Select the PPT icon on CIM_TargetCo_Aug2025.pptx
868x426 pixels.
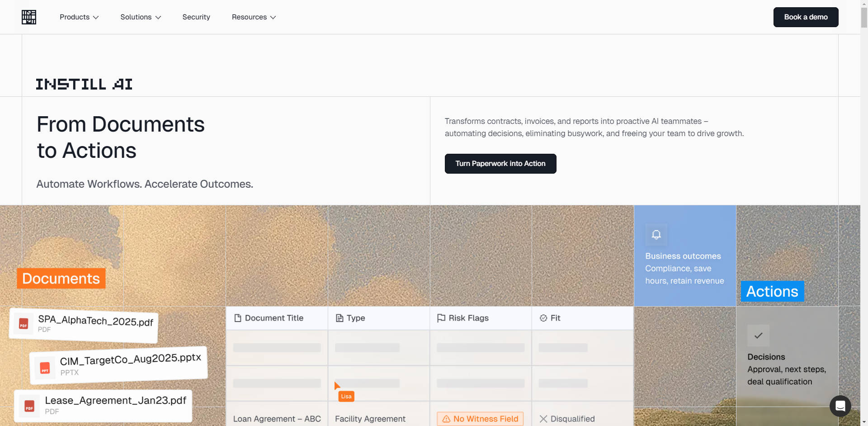coord(45,367)
